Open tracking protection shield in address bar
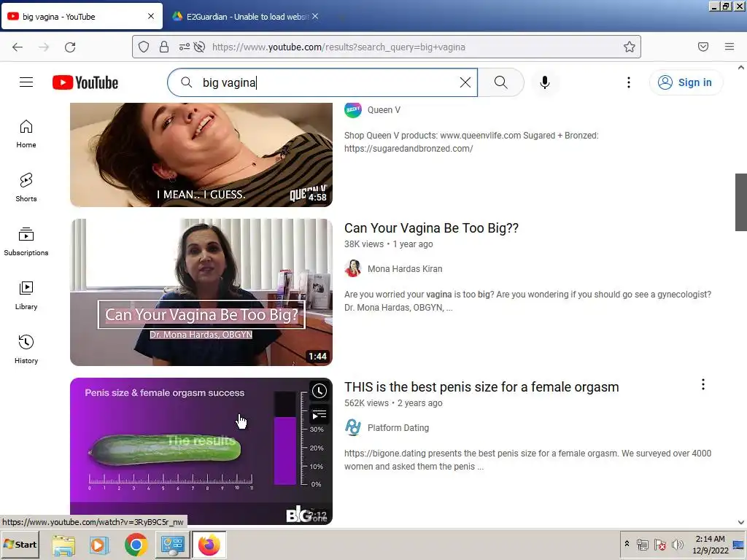The height and width of the screenshot is (560, 747). tap(144, 47)
